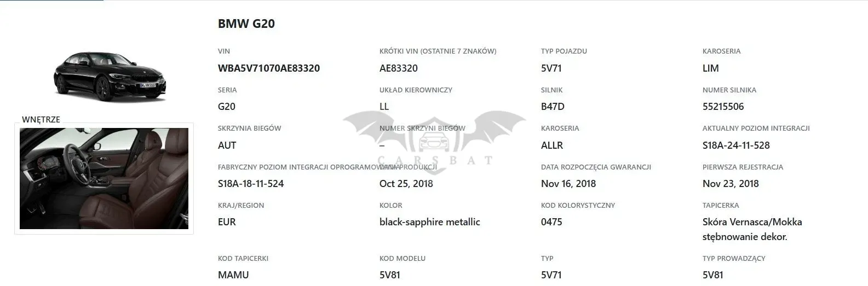868x286 pixels.
Task: Click the WNĘTRZE label above interior photo
Action: coord(41,119)
